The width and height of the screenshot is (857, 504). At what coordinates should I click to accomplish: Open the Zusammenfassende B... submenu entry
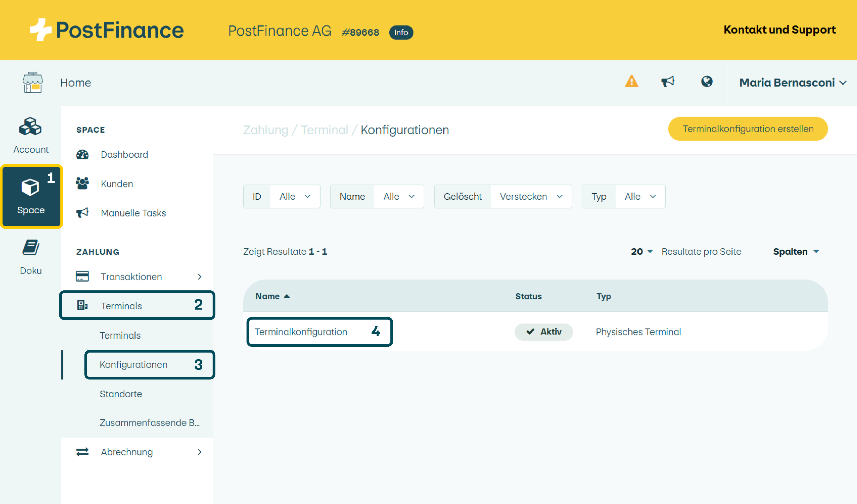(150, 423)
